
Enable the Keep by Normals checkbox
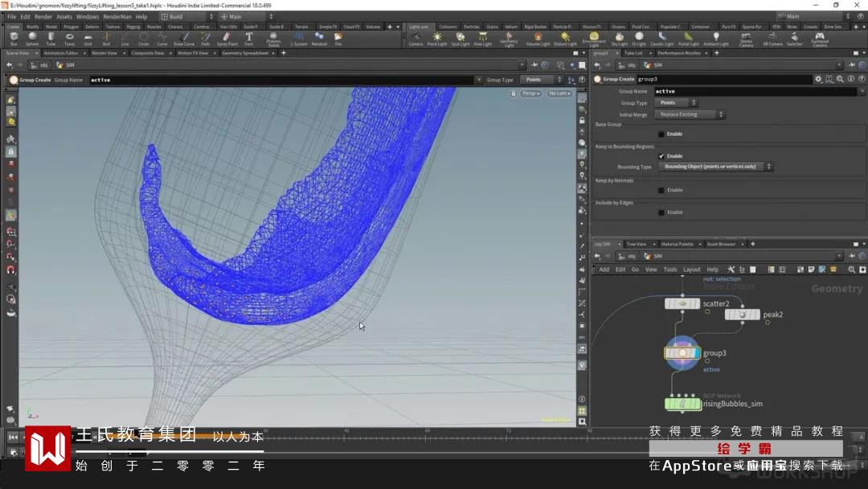click(661, 191)
